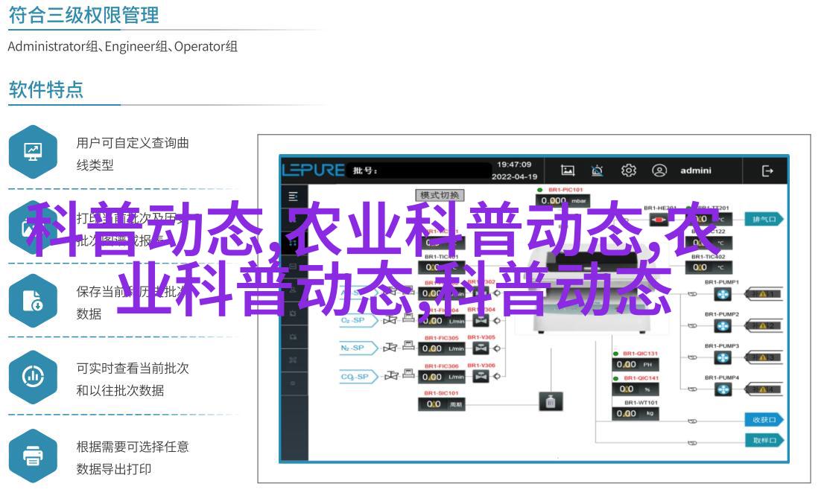Viewport: 824px width, 504px height.
Task: Click the BR1-HE201 heater icon
Action: click(659, 220)
